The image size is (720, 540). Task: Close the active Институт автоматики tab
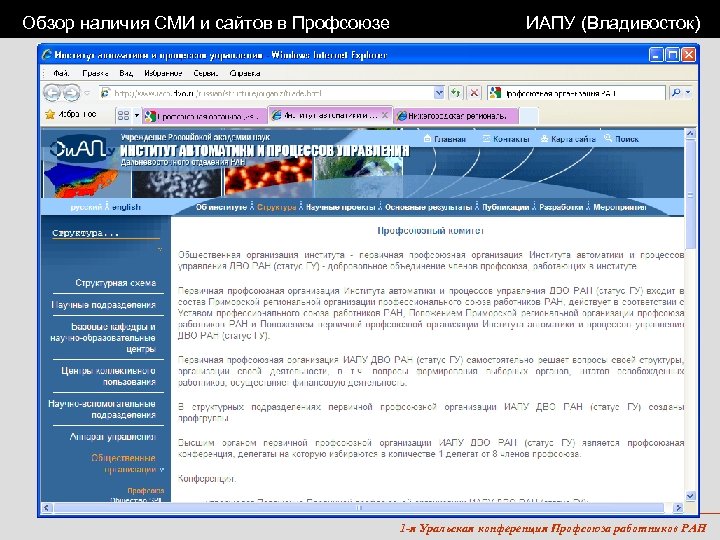(x=385, y=115)
